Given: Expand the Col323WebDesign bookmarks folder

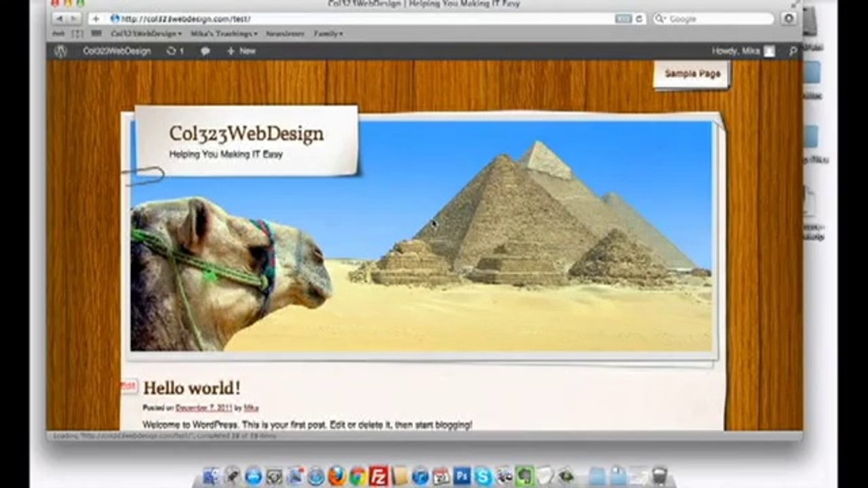Looking at the screenshot, I should (x=146, y=33).
